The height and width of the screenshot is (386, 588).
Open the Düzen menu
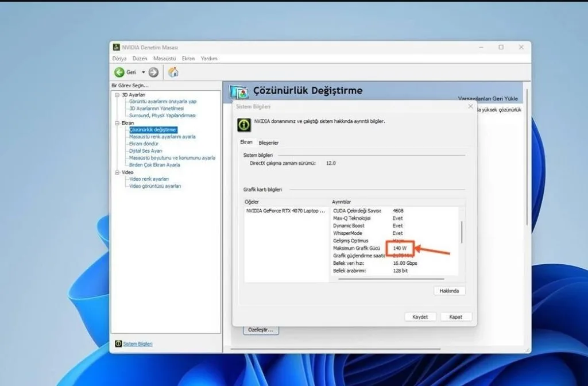[x=140, y=59]
